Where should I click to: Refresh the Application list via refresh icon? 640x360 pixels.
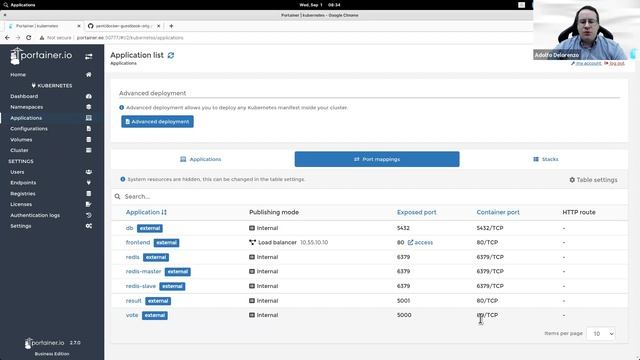[171, 56]
